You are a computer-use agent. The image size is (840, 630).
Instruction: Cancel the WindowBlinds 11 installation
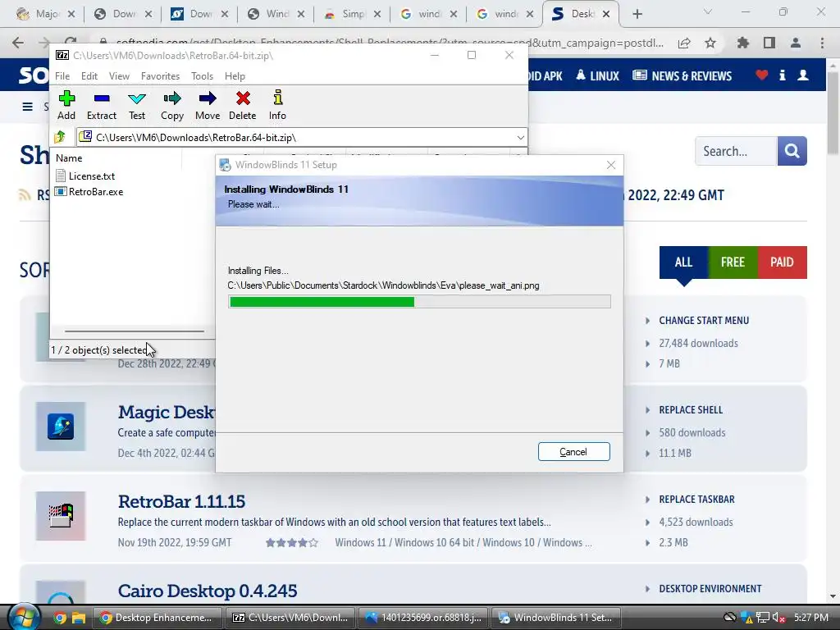click(x=573, y=452)
